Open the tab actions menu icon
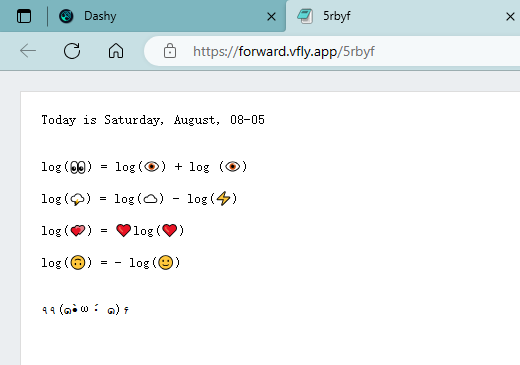 [24, 16]
